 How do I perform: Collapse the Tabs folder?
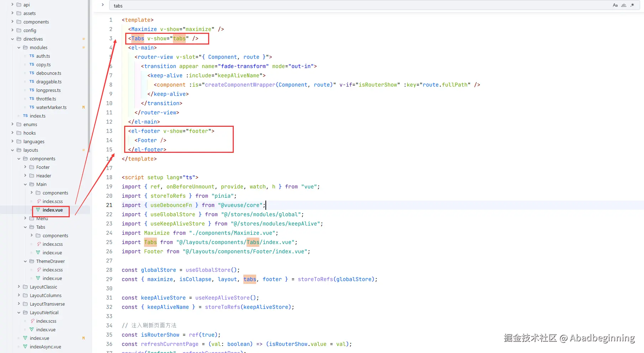click(x=25, y=227)
